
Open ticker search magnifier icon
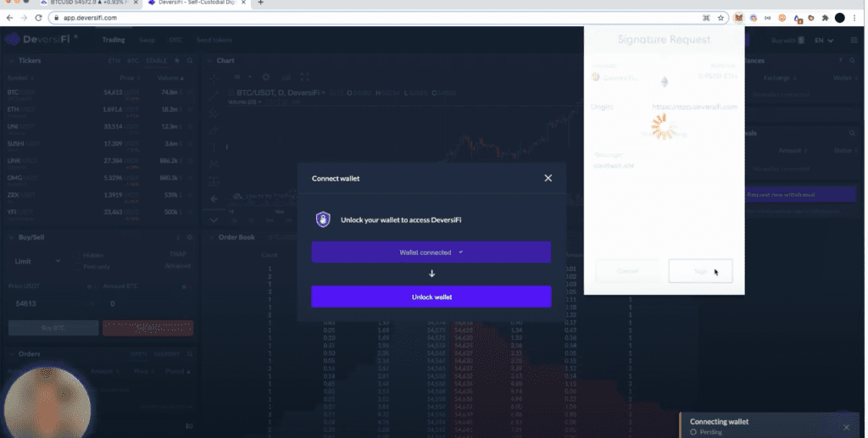click(189, 61)
